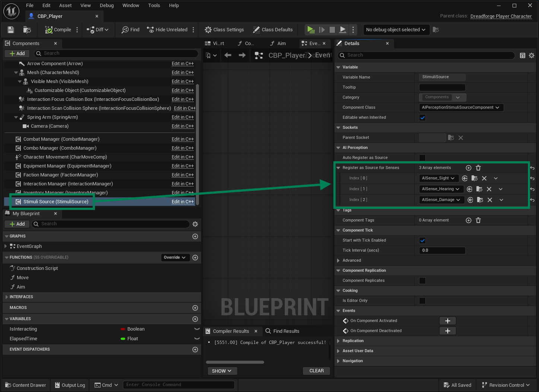Click the Save asset icon
The width and height of the screenshot is (539, 392).
pyautogui.click(x=10, y=29)
